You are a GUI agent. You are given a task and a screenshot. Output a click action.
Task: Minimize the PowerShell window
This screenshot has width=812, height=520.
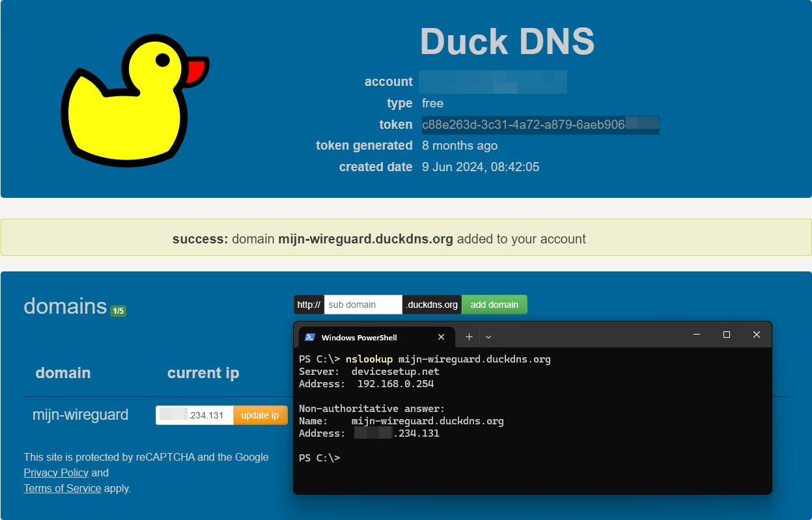[697, 335]
